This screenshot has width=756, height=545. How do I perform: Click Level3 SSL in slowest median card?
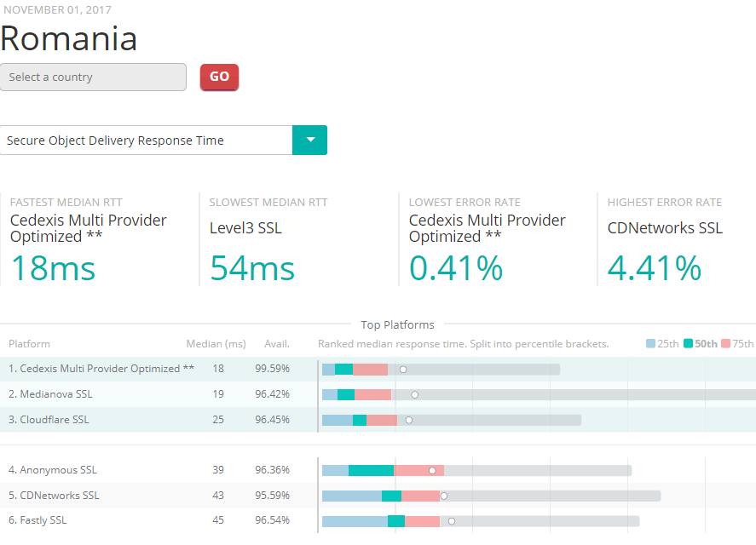[x=246, y=228]
